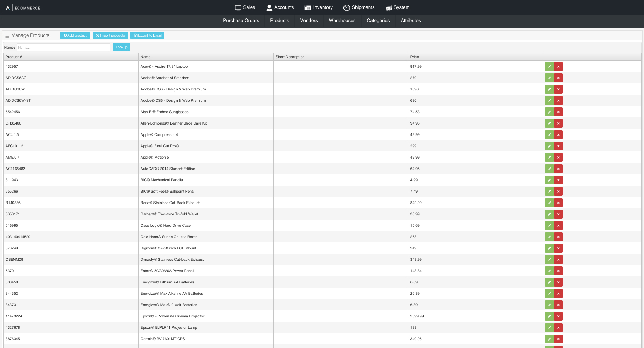The height and width of the screenshot is (348, 644).
Task: Go to Warehouses tab
Action: tap(342, 21)
